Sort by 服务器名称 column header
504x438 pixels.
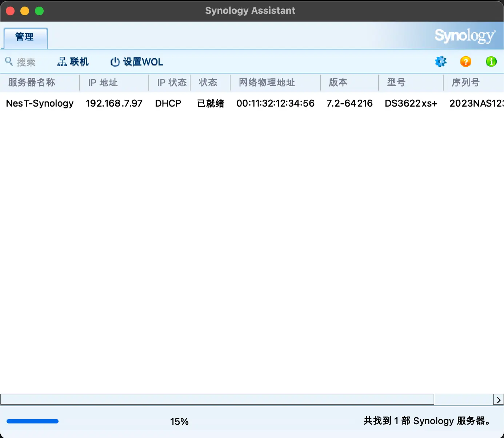point(40,83)
